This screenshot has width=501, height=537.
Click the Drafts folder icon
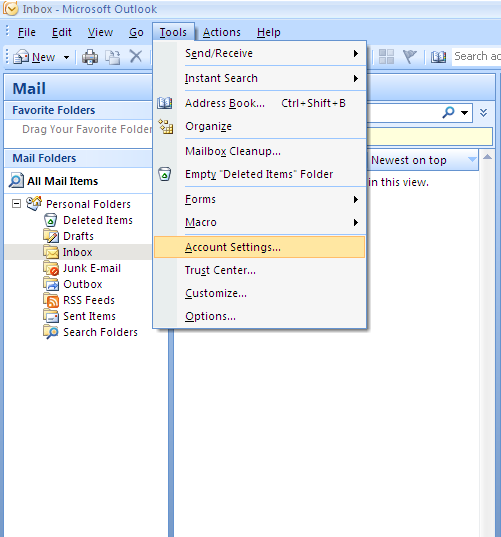pos(51,236)
